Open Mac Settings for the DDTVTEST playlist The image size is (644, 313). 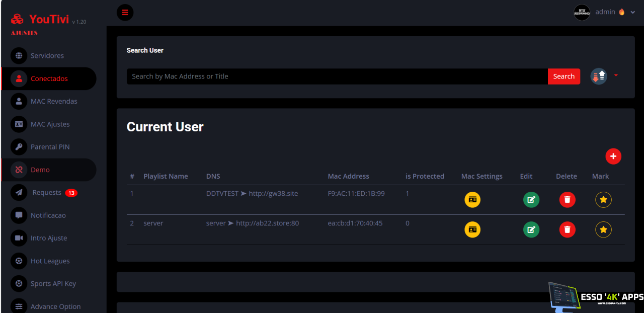[x=472, y=199]
